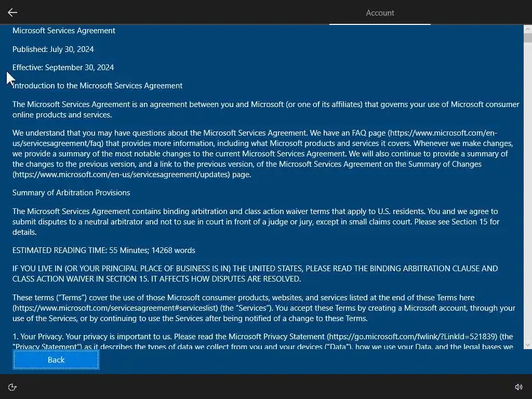Click '1. Your Privacy' paragraph start

coord(38,337)
